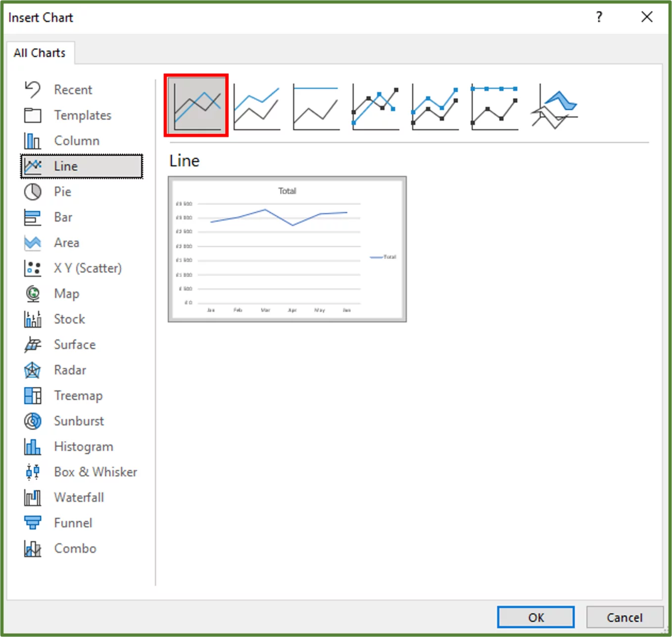Select the Bar chart category icon

click(x=32, y=217)
